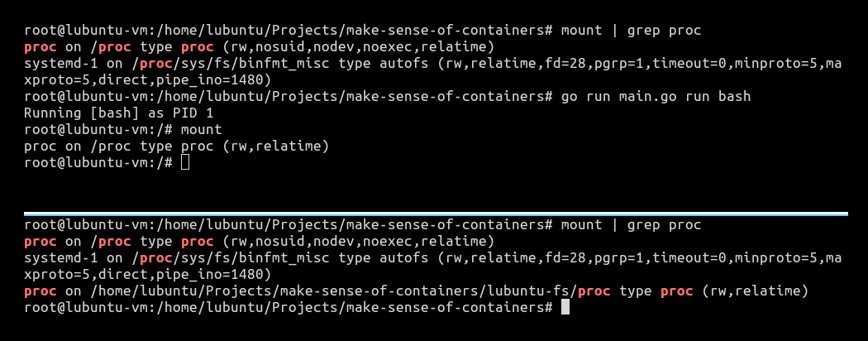This screenshot has height=341, width=868.
Task: Click the solid cursor block in bottom pane
Action: 565,307
